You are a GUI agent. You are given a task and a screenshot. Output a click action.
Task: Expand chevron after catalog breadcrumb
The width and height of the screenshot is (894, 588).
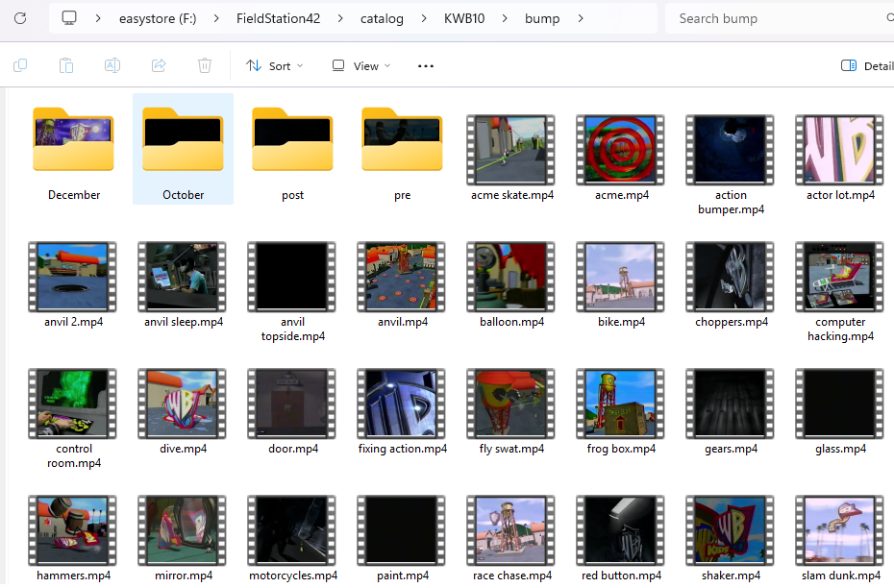[x=424, y=18]
